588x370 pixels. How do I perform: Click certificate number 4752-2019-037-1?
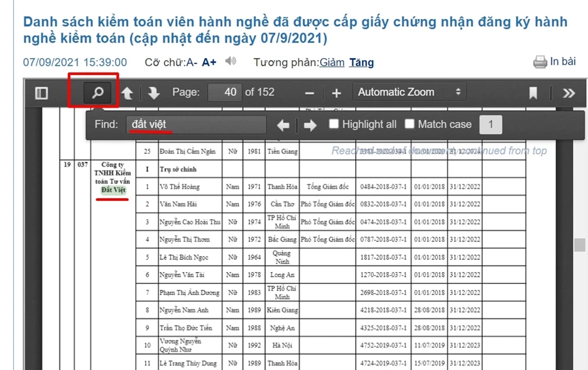[x=384, y=345]
